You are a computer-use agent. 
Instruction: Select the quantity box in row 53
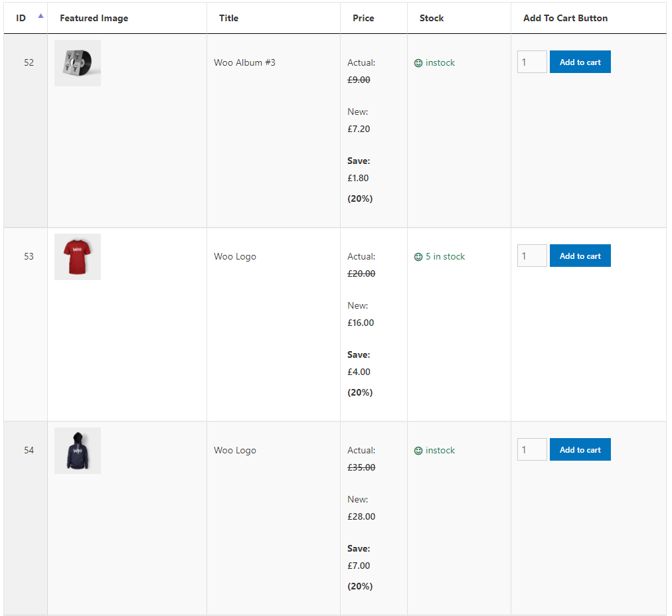click(x=531, y=255)
